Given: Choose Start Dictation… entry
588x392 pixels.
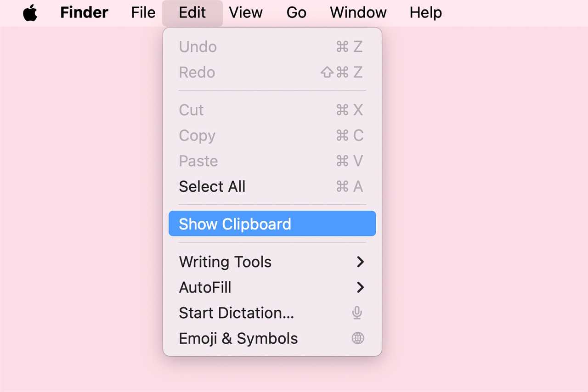Looking at the screenshot, I should tap(272, 313).
